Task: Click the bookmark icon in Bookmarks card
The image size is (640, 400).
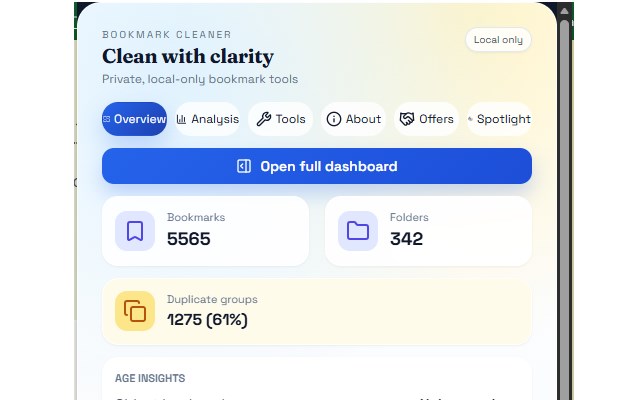Action: point(135,231)
